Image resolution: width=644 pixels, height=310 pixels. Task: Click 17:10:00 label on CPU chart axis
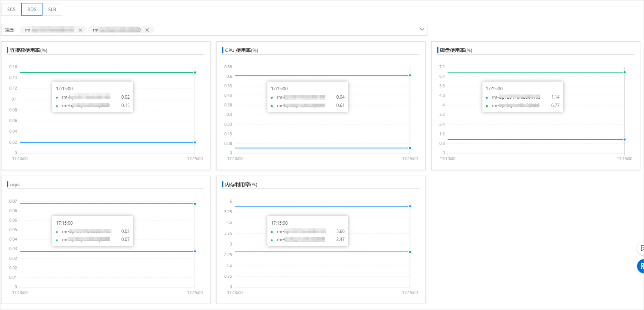[x=235, y=159]
